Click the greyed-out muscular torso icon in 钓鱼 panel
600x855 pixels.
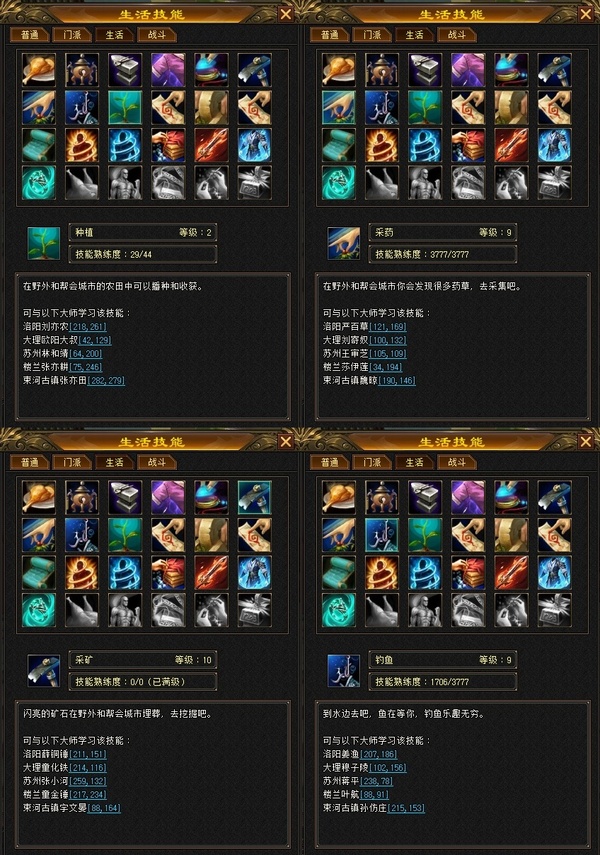(x=425, y=610)
